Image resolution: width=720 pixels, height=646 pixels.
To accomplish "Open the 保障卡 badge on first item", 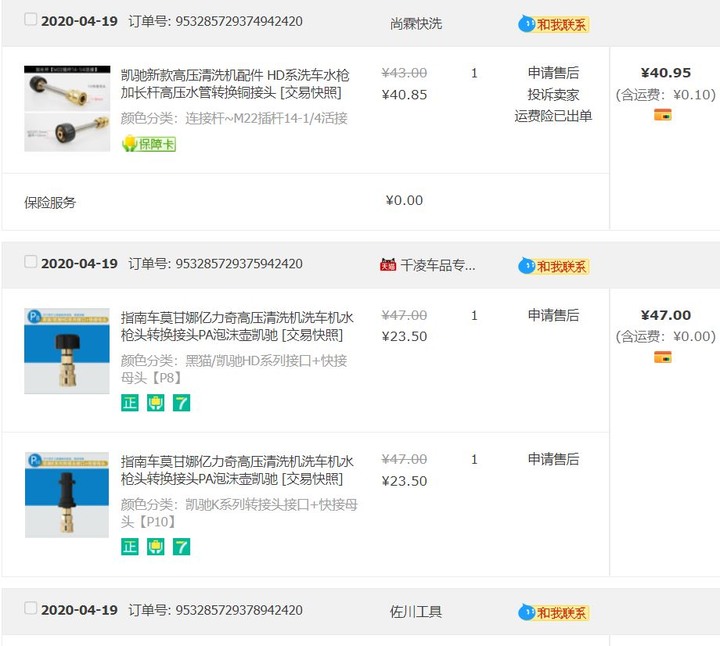I will tap(149, 144).
